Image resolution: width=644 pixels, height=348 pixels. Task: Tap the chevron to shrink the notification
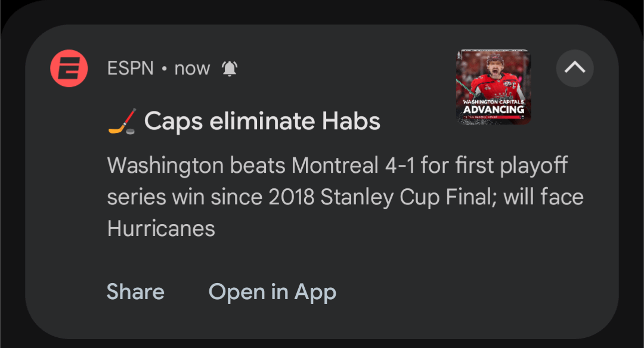pyautogui.click(x=574, y=68)
